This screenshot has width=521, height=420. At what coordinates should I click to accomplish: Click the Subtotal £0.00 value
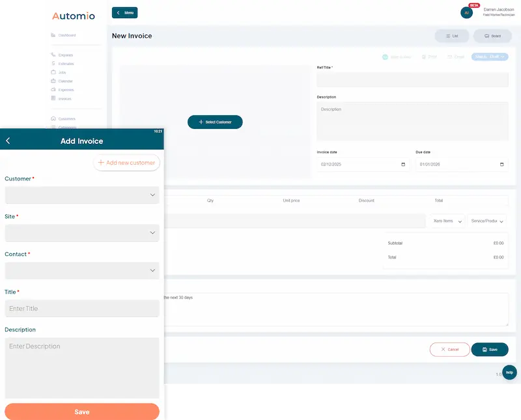pos(498,244)
